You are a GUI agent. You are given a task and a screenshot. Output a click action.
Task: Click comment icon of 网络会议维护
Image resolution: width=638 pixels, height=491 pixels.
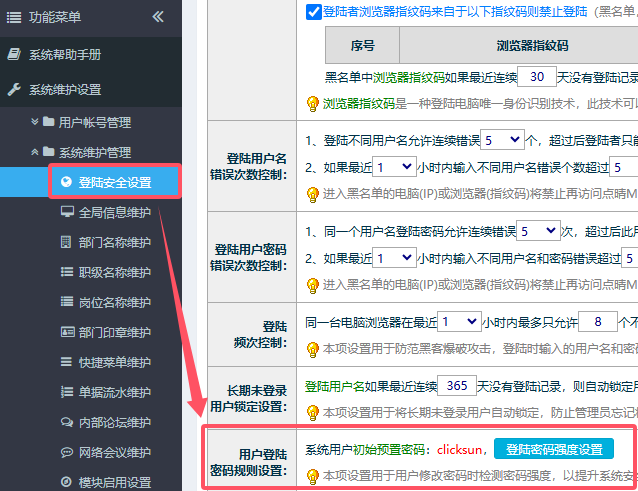click(67, 452)
